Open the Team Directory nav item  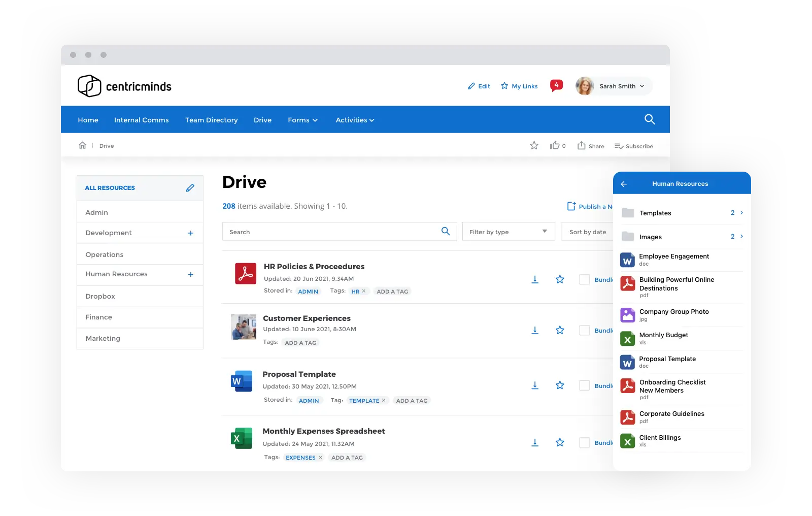[x=211, y=120]
